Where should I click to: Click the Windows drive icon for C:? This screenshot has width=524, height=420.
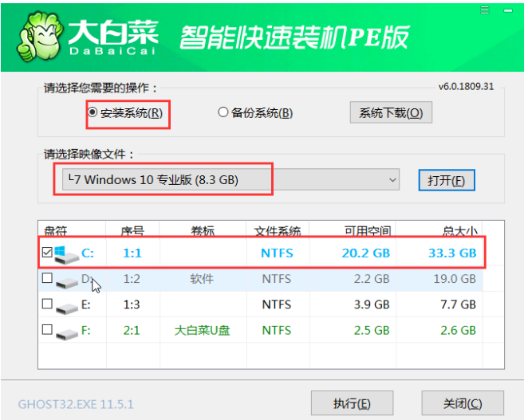pos(66,255)
